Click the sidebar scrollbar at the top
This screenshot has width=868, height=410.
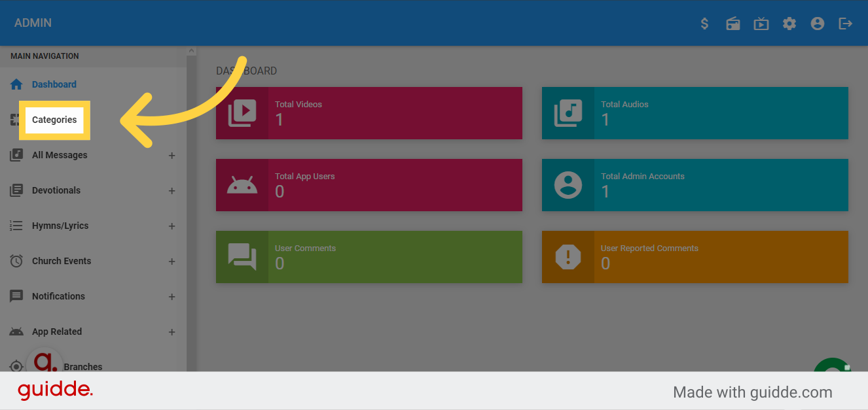point(190,50)
